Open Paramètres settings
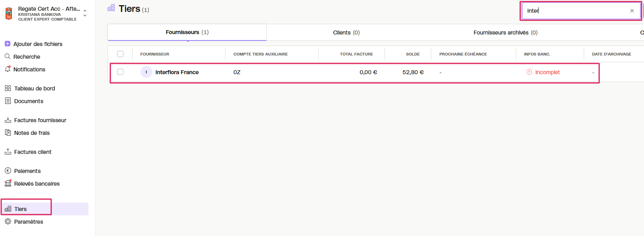 [29, 222]
